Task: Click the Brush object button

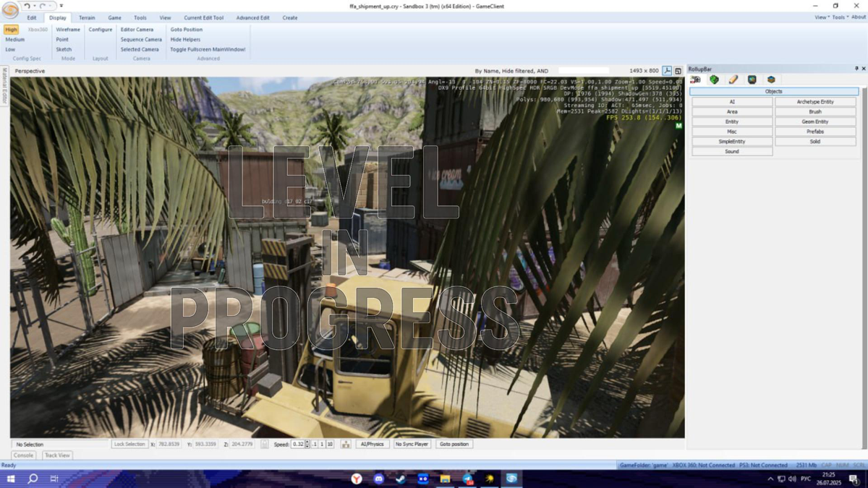Action: (815, 112)
